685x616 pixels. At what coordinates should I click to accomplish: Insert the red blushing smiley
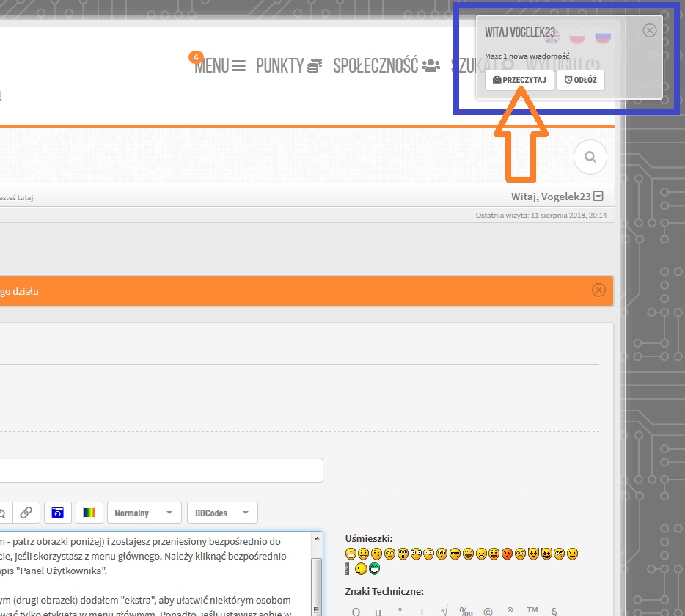[x=507, y=554]
